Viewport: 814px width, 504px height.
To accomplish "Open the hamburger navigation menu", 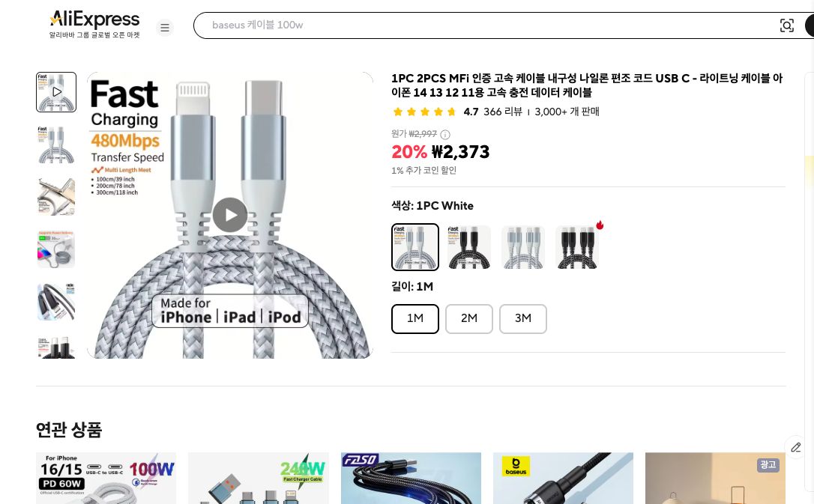I will pos(165,28).
